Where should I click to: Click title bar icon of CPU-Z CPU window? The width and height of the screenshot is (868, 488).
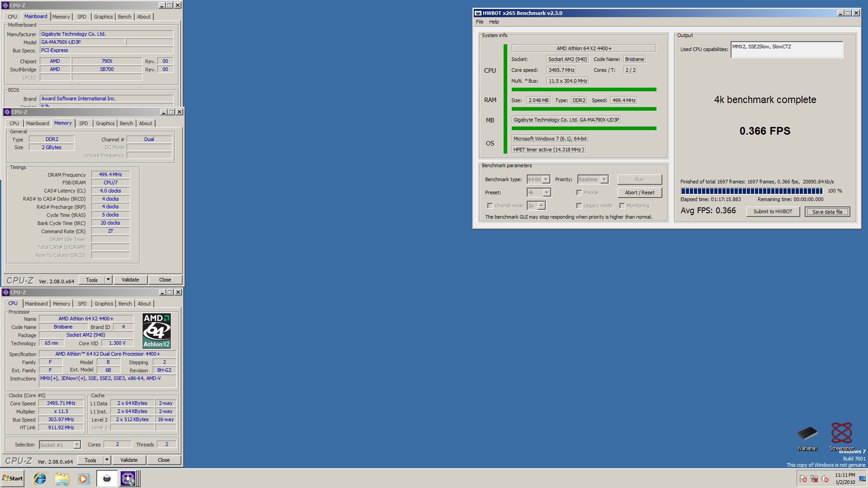(6, 292)
